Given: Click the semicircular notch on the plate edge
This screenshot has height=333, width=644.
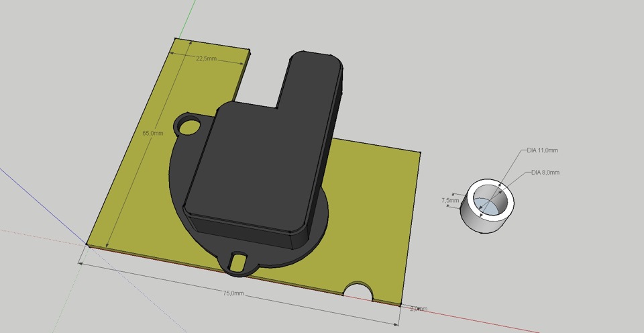Looking at the screenshot, I should (x=358, y=290).
